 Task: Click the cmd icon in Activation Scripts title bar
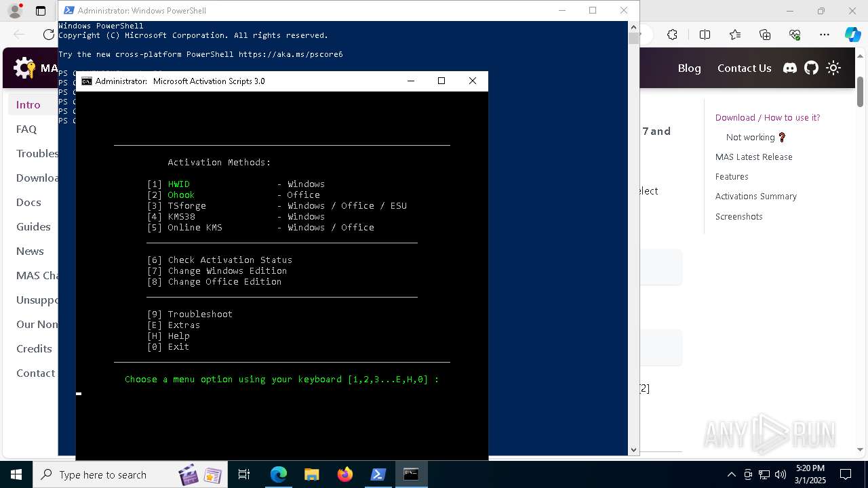[87, 81]
